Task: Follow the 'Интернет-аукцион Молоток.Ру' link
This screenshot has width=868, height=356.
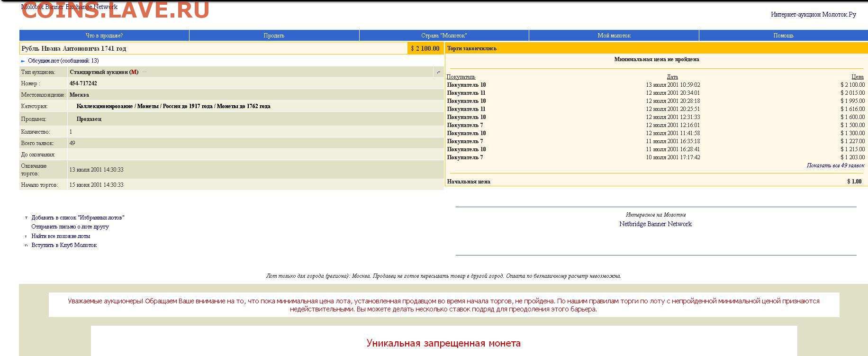Action: (814, 15)
